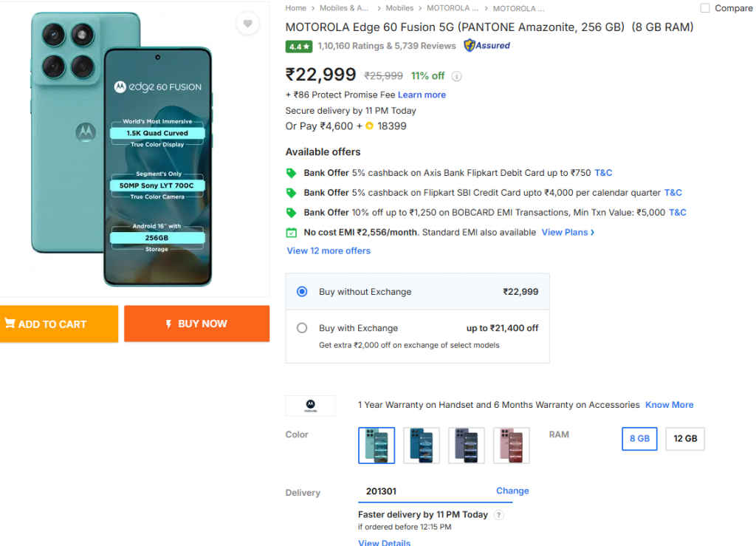Select the pink color variant
The width and height of the screenshot is (756, 546).
[x=512, y=445]
